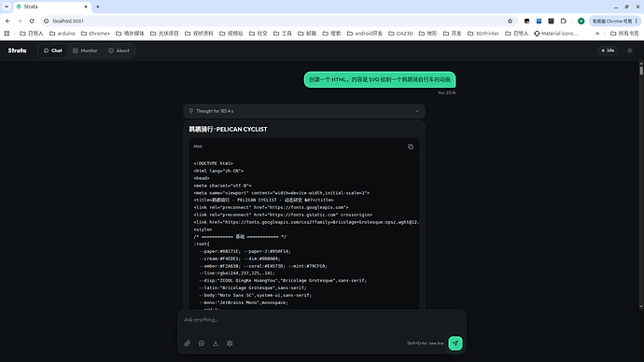This screenshot has height=362, width=644.
Task: Click the chat bubble icon below input
Action: [202, 343]
